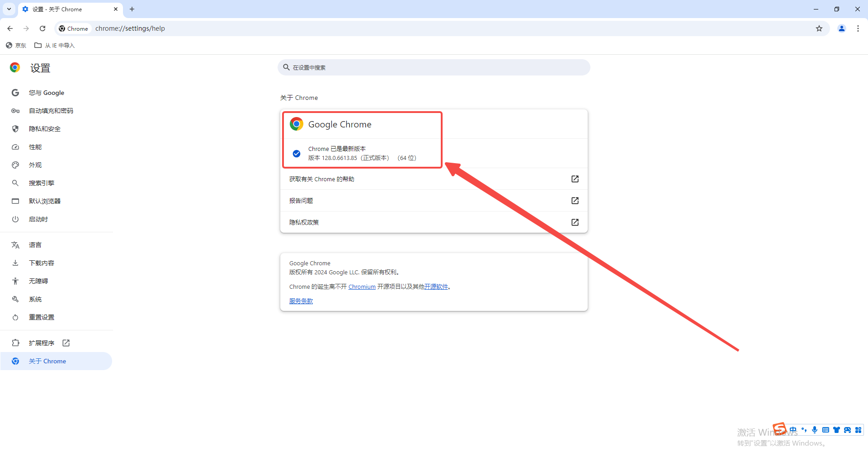
Task: Close the 设置 - 关于 Chrome tab
Action: (x=116, y=9)
